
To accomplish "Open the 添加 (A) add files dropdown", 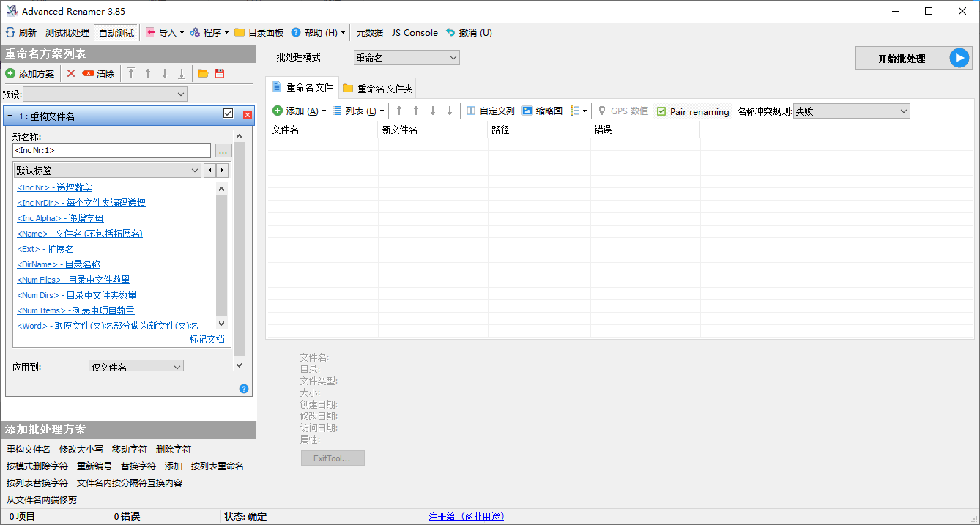I will coord(300,111).
